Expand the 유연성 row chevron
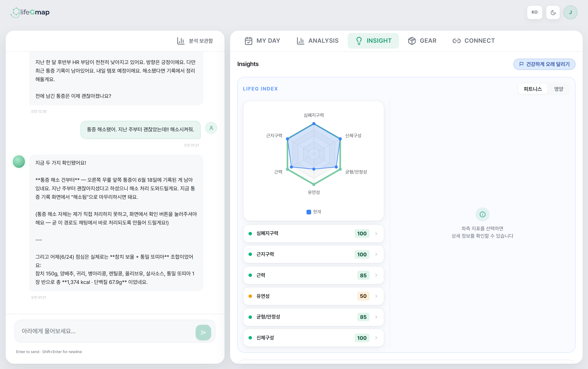The image size is (588, 369). pos(376,296)
